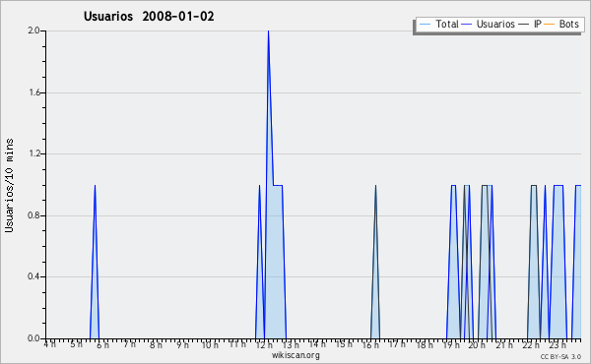The height and width of the screenshot is (364, 591).
Task: Click the x-axis label '20 h'
Action: pyautogui.click(x=477, y=344)
